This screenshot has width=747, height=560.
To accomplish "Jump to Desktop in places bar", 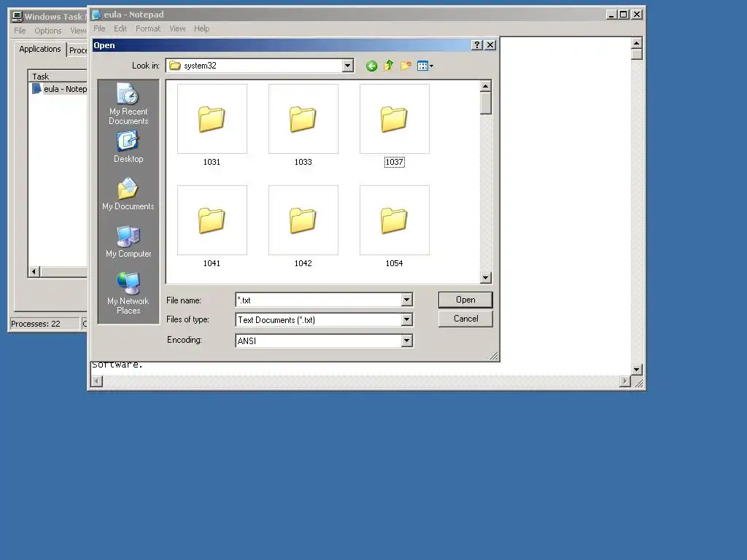I will coord(128,147).
